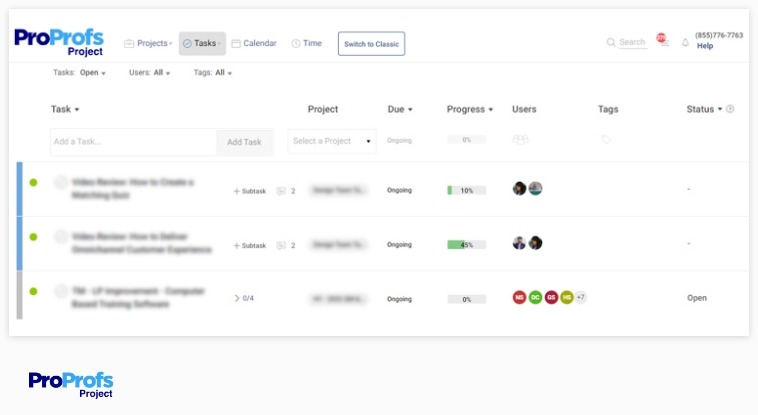
Task: Click the green status dot of the 10% task
Action: coord(33,182)
